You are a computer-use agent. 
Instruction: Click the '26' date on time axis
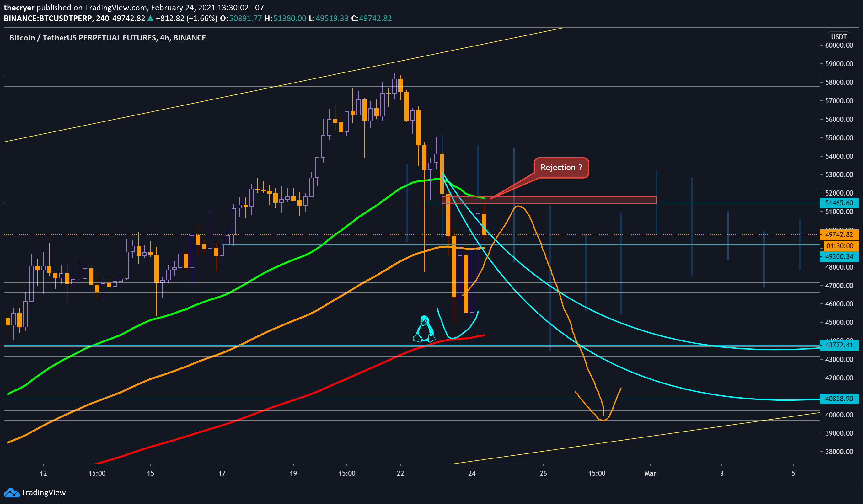point(543,473)
